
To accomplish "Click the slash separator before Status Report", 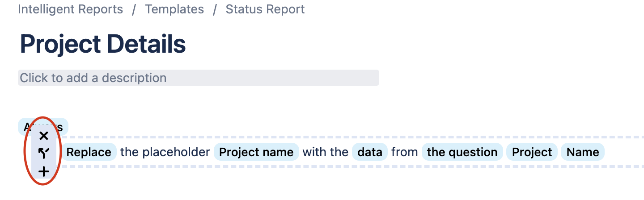I will coord(215,9).
